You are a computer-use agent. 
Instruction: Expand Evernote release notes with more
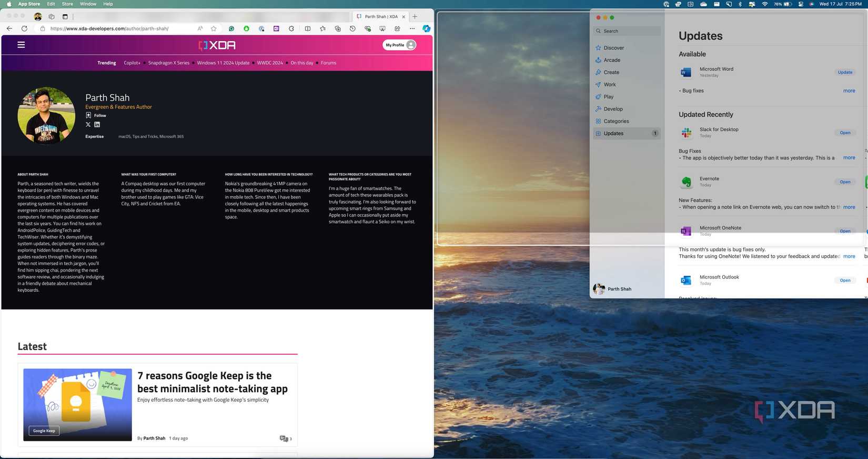[x=849, y=207]
